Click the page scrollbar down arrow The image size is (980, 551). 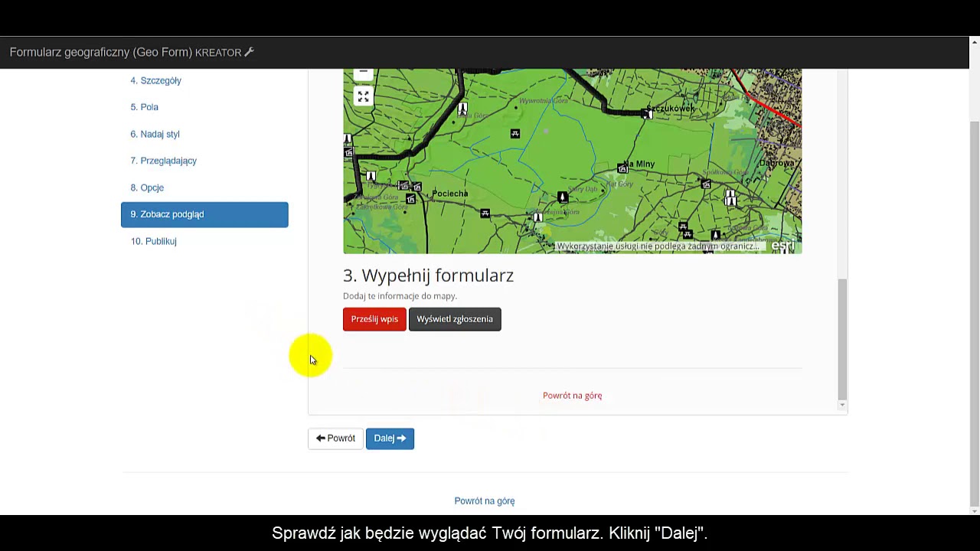pos(974,510)
